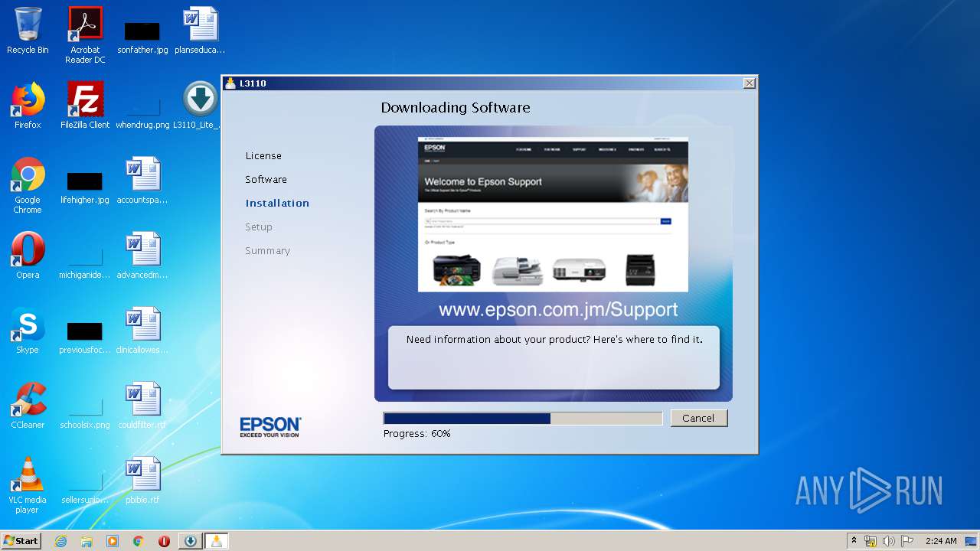The height and width of the screenshot is (551, 980).
Task: Click the download progress bar
Action: [x=522, y=419]
